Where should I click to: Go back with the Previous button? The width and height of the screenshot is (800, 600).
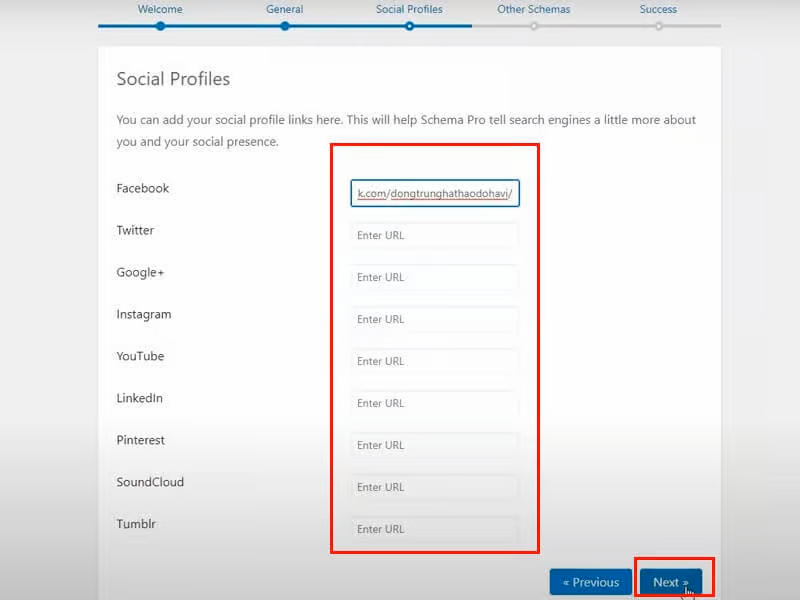pyautogui.click(x=590, y=582)
